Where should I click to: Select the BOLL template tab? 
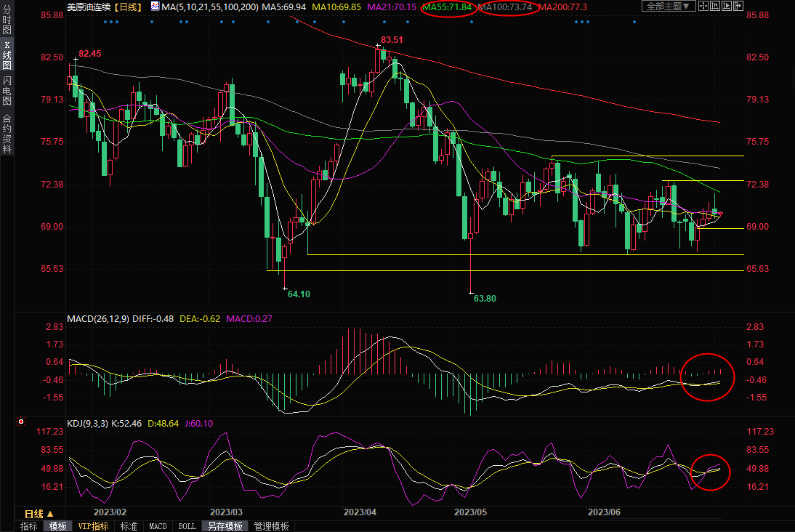pyautogui.click(x=187, y=526)
